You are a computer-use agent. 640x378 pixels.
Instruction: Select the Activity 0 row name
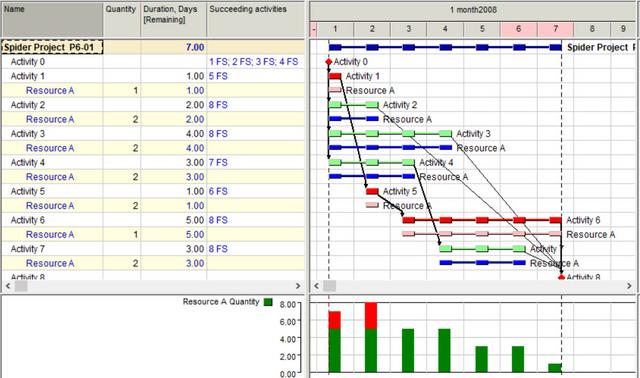coord(28,62)
